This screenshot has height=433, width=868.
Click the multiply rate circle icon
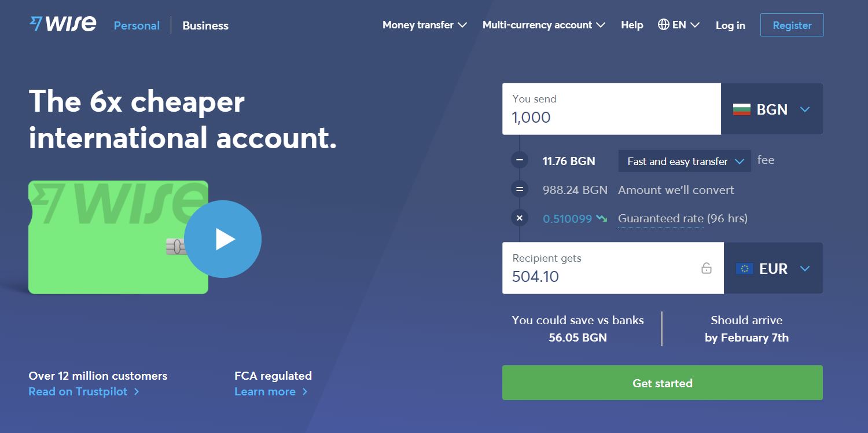point(519,218)
